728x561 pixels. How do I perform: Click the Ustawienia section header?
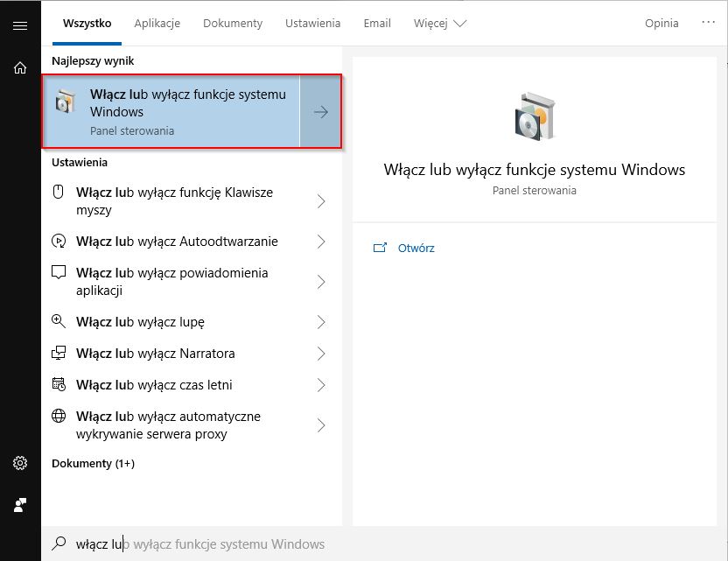(80, 162)
